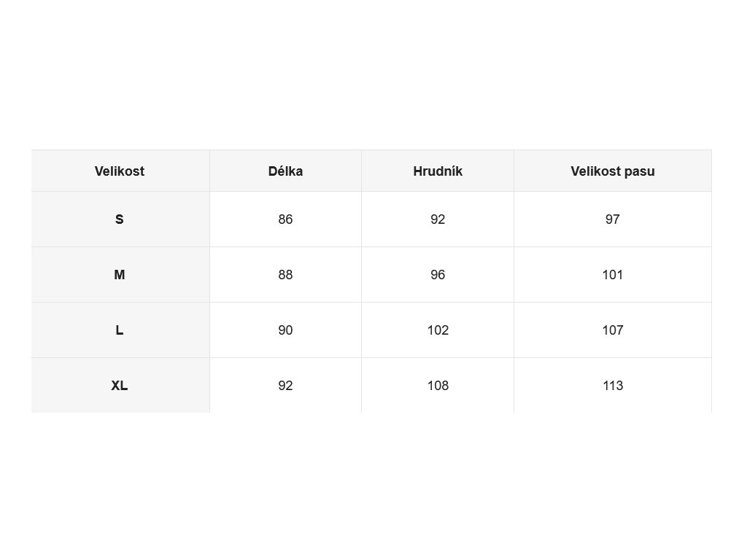Click the Délka value 86
This screenshot has height=560, width=747.
pyautogui.click(x=285, y=219)
